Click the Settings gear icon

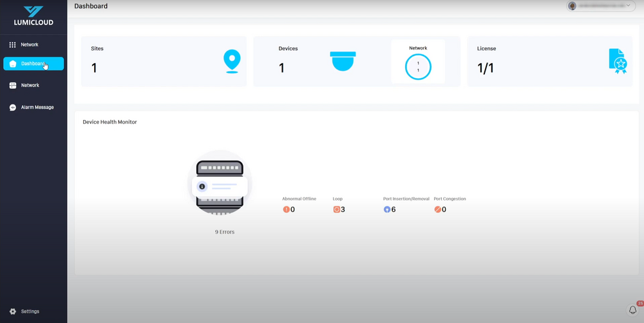click(13, 311)
